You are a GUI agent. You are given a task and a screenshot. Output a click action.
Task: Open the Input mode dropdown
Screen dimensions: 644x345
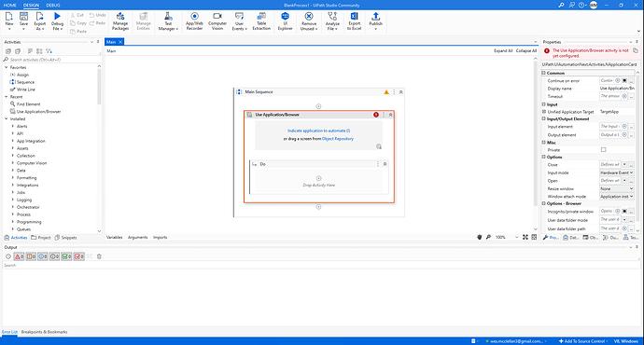[617, 172]
